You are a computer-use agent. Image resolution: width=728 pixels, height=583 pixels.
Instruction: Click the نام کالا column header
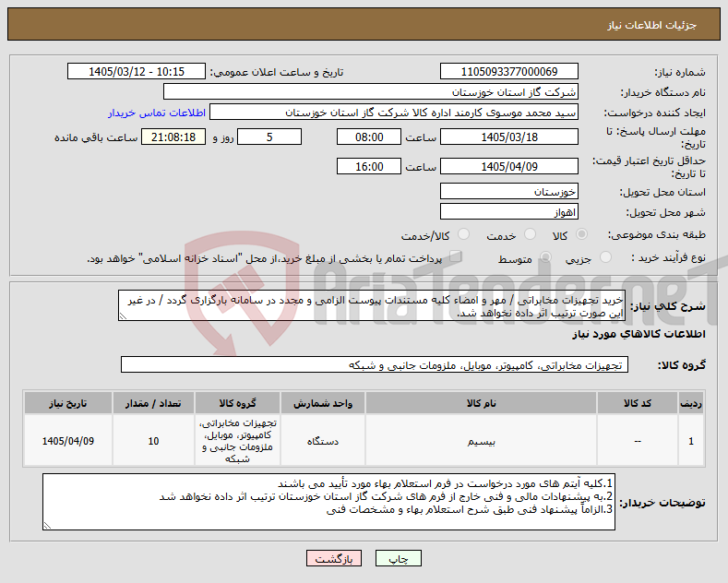point(481,403)
